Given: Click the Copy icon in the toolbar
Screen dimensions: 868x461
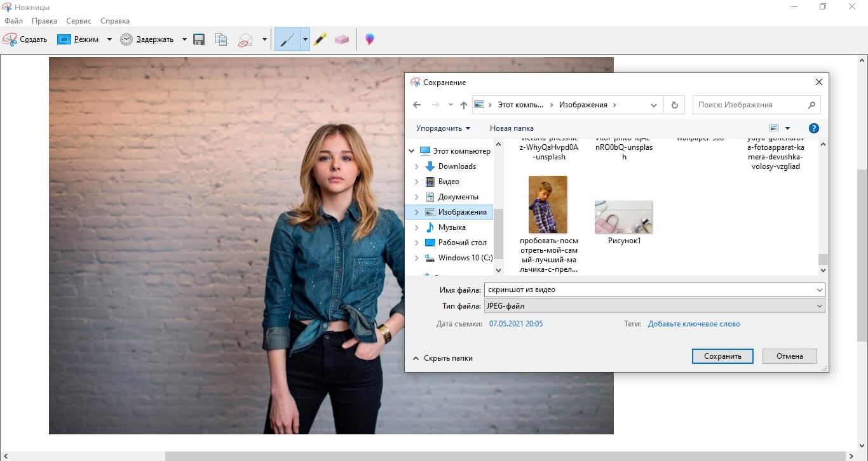Looking at the screenshot, I should coord(221,39).
